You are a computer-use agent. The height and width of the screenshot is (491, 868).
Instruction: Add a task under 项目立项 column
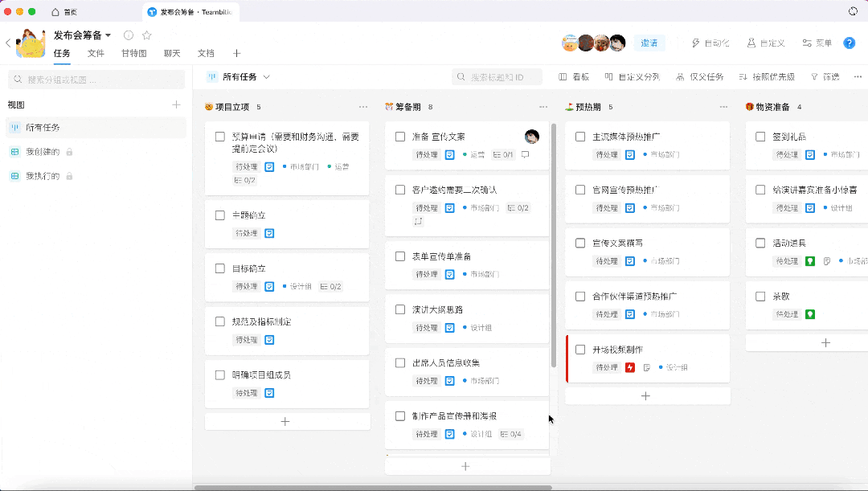287,422
